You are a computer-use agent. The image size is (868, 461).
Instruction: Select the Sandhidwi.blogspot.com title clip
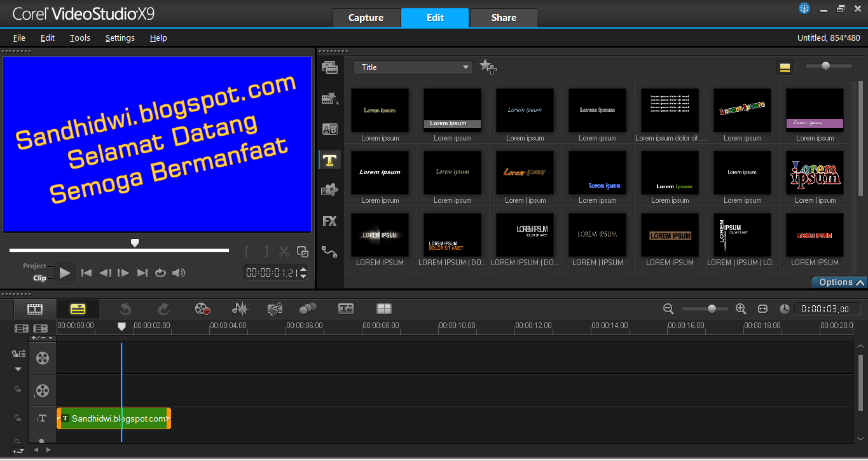coord(113,418)
